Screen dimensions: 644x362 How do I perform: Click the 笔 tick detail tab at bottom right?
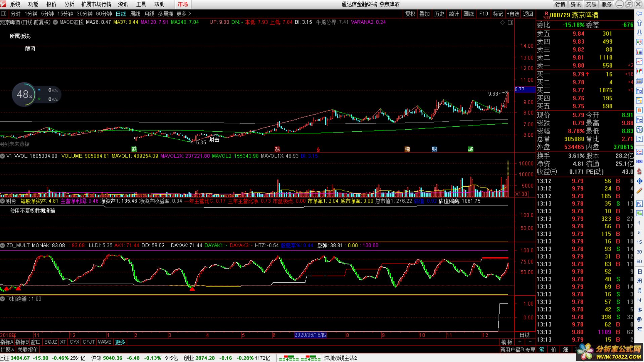coord(541,350)
